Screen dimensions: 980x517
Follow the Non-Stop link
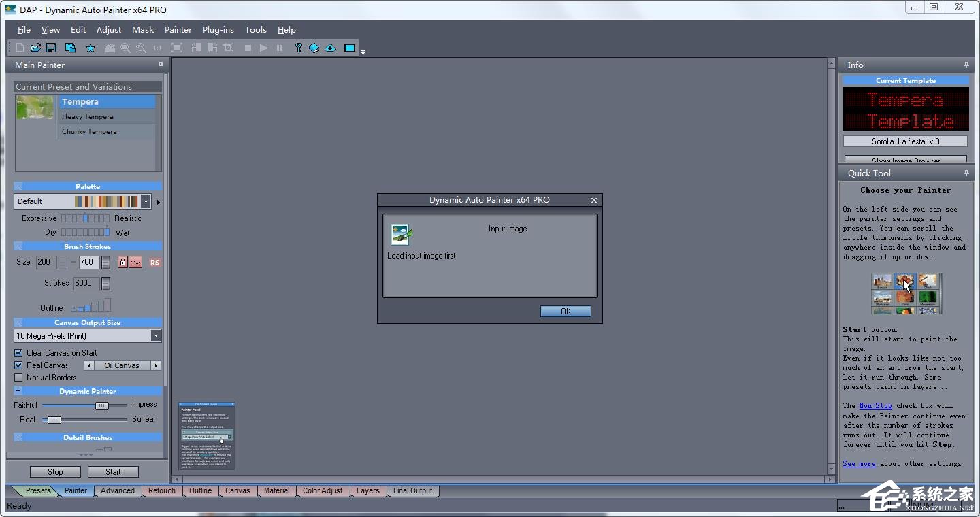coord(875,405)
